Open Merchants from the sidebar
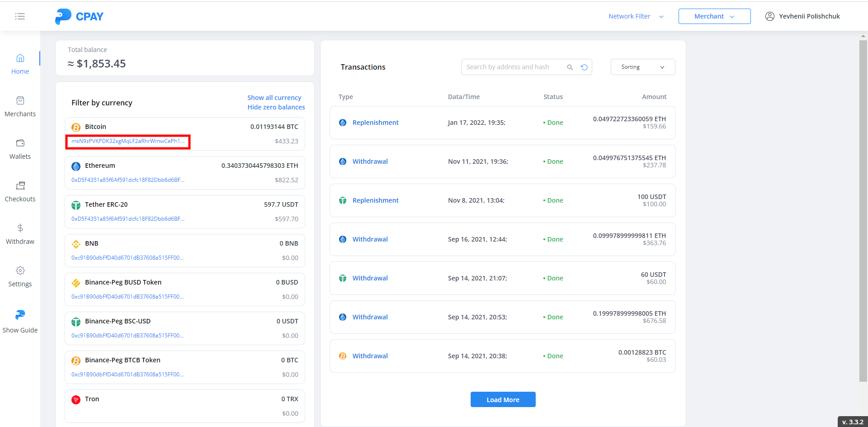Image resolution: width=868 pixels, height=427 pixels. click(x=20, y=106)
